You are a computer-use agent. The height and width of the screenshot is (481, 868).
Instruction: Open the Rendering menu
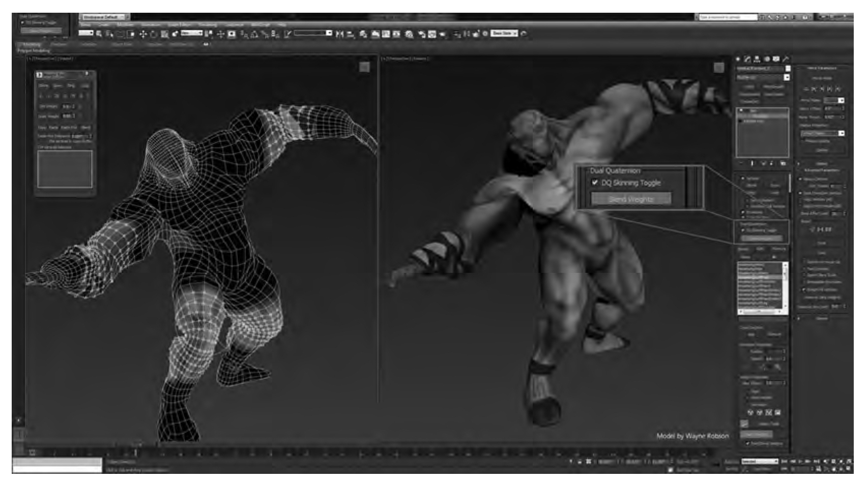point(208,25)
